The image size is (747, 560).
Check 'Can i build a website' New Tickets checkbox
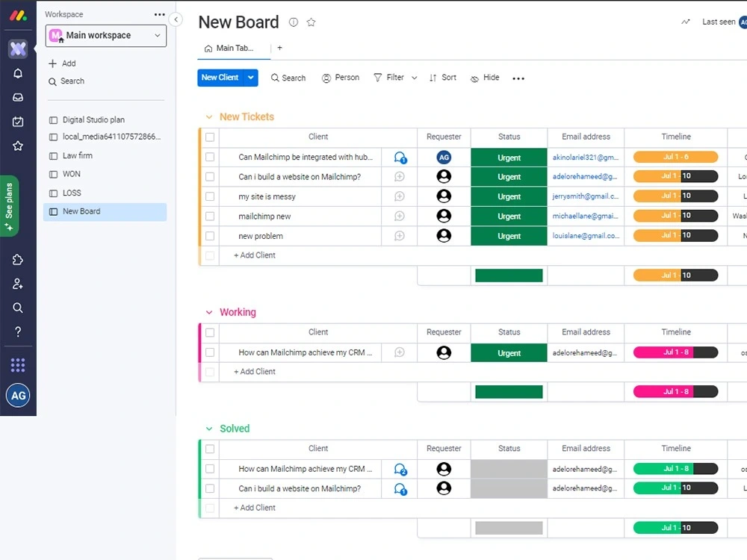(210, 177)
